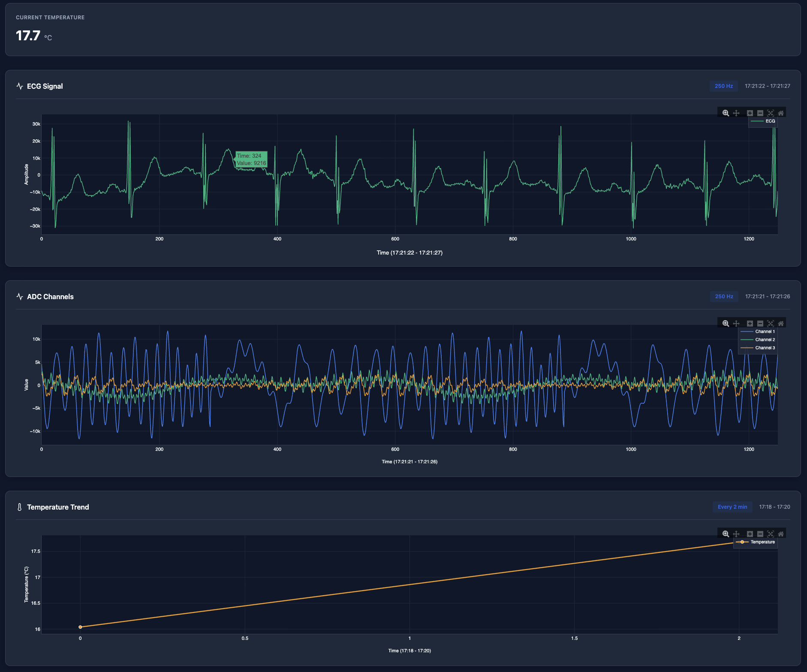Toggle Channel 3 trace in the legend
This screenshot has height=672, width=807.
tap(758, 348)
